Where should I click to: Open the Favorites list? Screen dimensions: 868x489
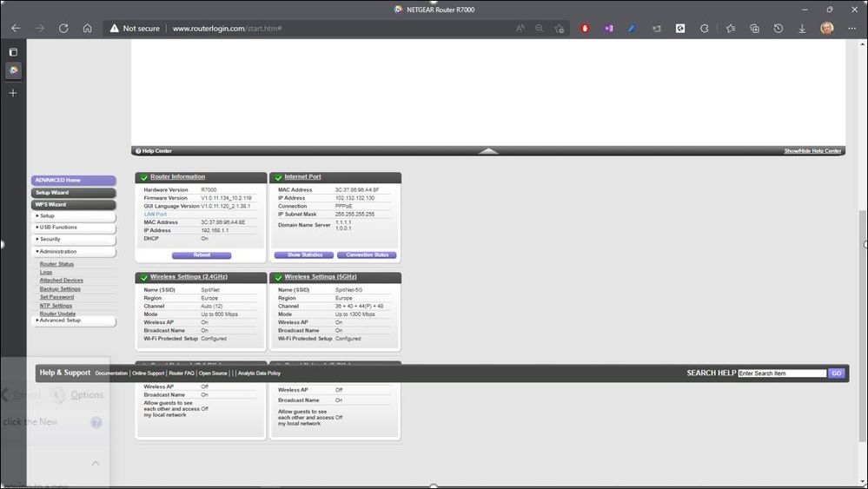[730, 28]
